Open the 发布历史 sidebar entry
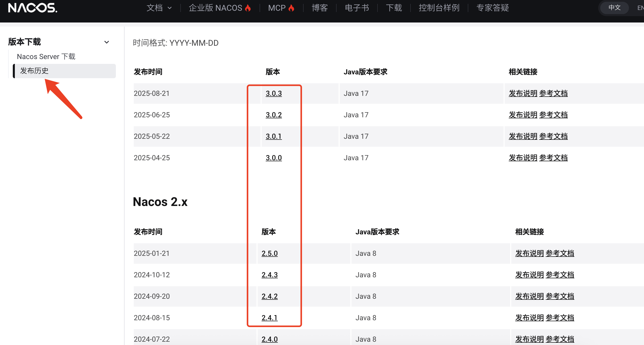644x345 pixels. point(35,71)
